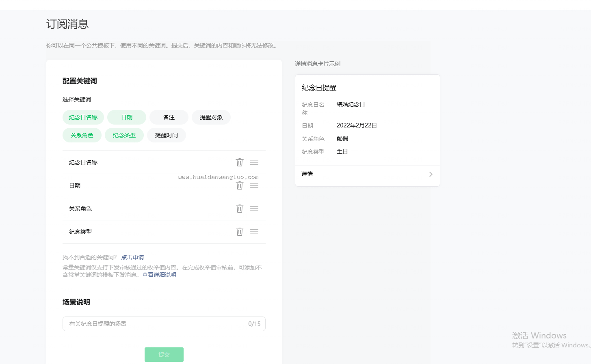The image size is (591, 364).
Task: Click the 0/15 character counter
Action: click(x=254, y=324)
